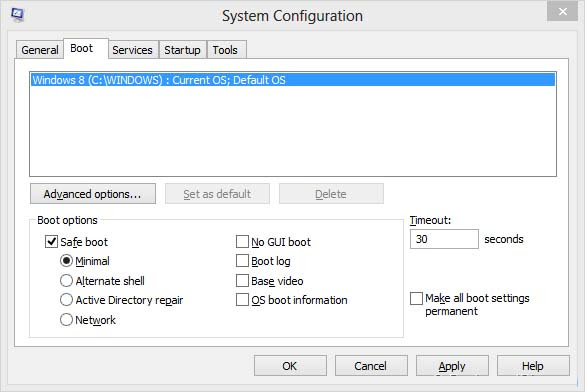The height and width of the screenshot is (392, 585).
Task: Confirm with the OK button
Action: click(x=290, y=366)
